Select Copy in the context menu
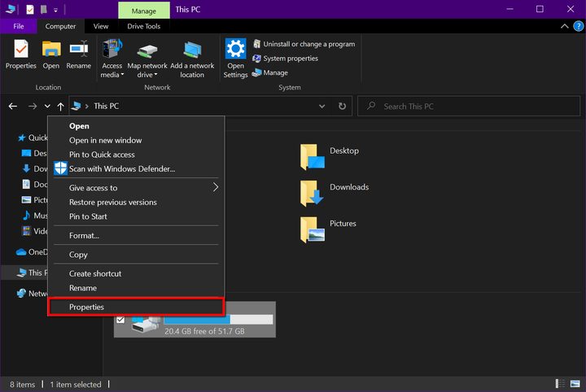 [136, 255]
